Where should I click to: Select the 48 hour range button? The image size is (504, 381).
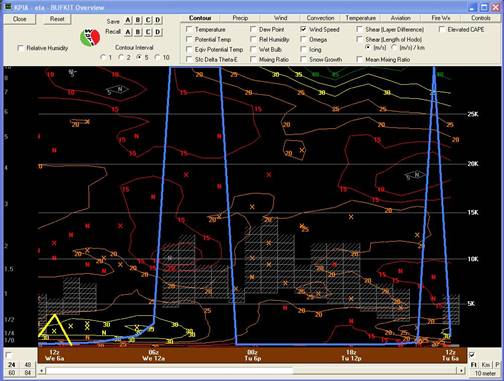(28, 365)
